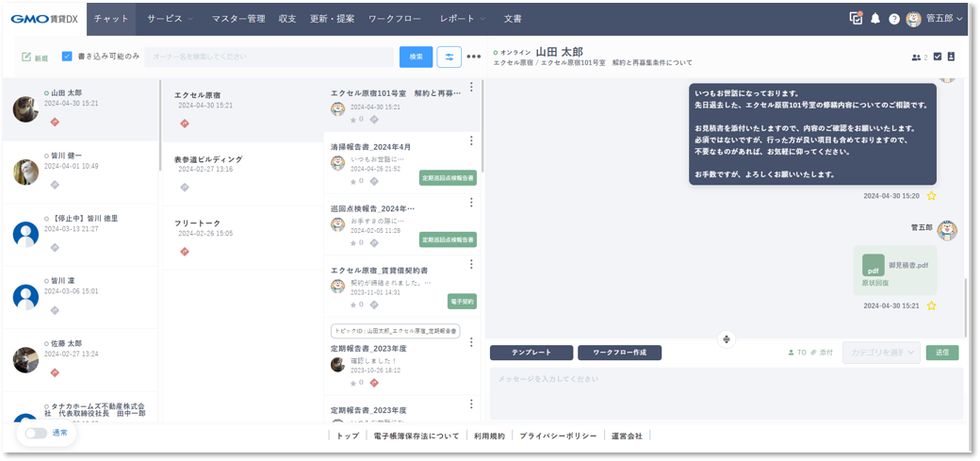Select owner 皆川 健一 in the list
The height and width of the screenshot is (461, 980).
[80, 172]
